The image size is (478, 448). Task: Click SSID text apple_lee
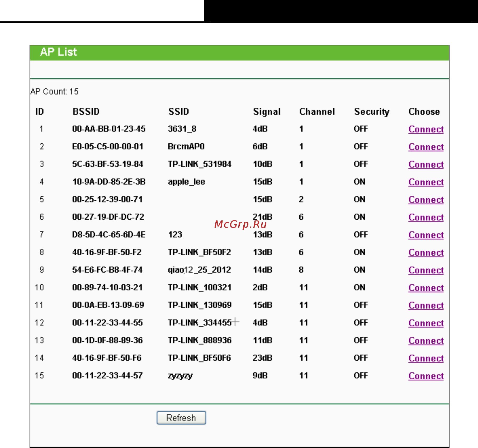pos(187,182)
